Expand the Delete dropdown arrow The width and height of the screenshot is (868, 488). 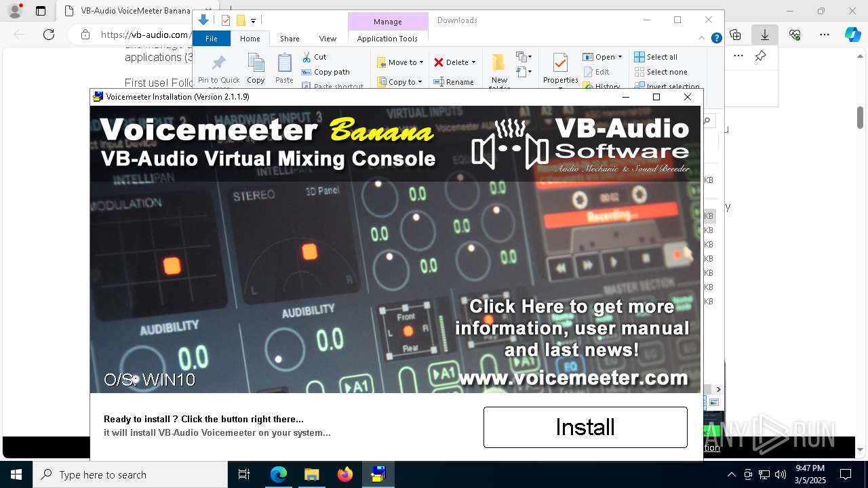tap(473, 62)
